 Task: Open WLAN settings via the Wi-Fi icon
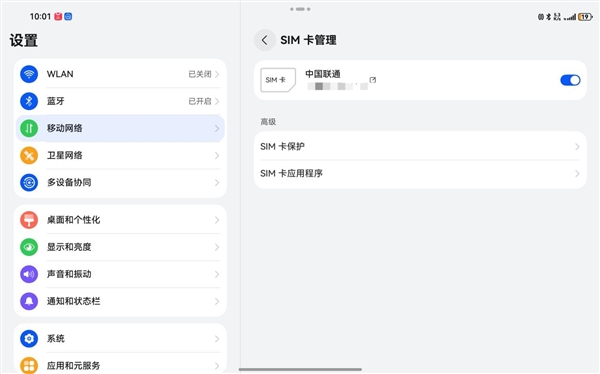(29, 74)
